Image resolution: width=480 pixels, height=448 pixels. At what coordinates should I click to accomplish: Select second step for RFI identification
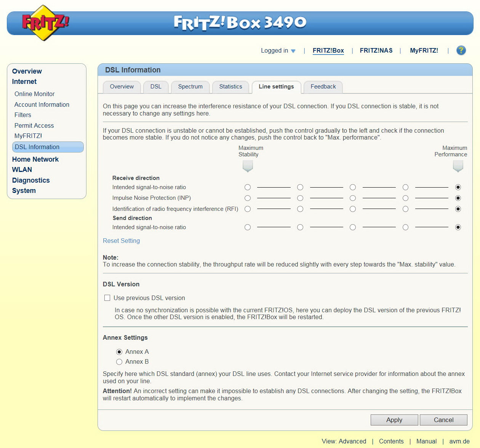pyautogui.click(x=300, y=209)
